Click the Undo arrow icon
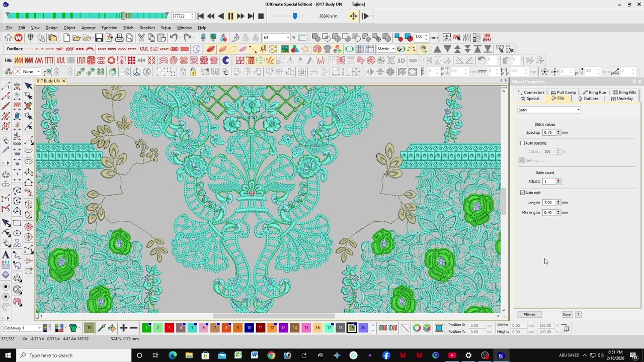Viewport: 644px width, 362px height. (174, 38)
